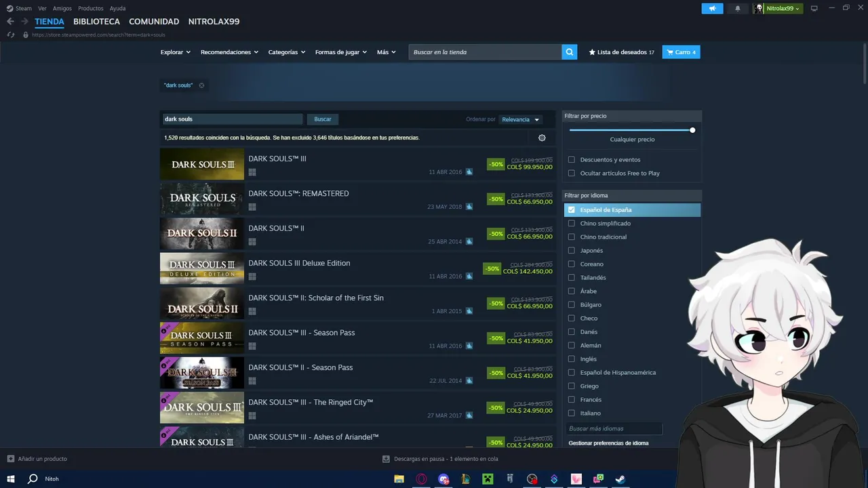Open the notifications bell
Viewport: 868px width, 488px height.
738,8
